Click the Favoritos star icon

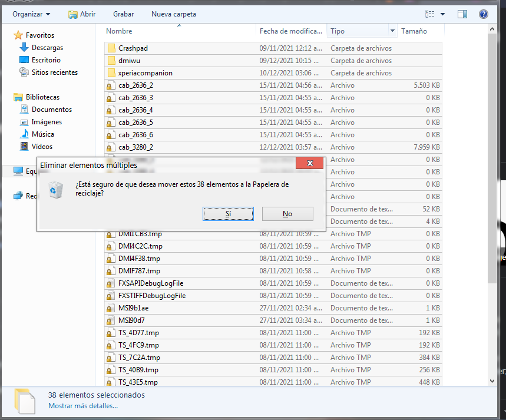pos(18,35)
